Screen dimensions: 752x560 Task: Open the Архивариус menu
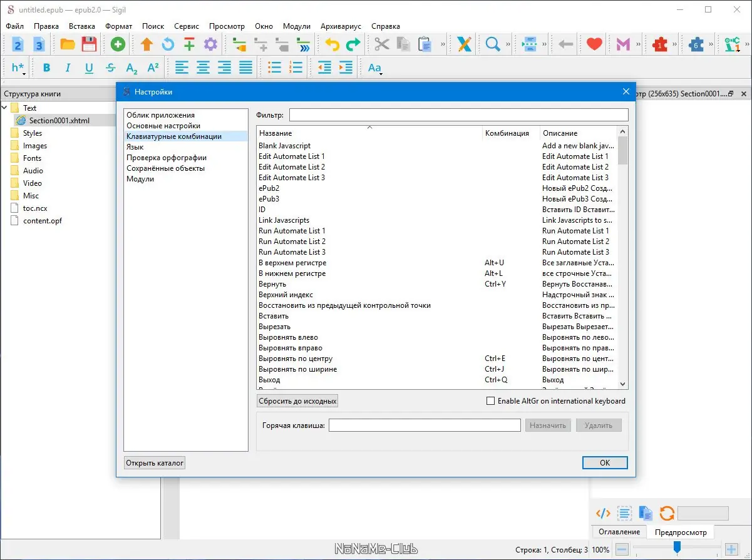click(x=341, y=26)
